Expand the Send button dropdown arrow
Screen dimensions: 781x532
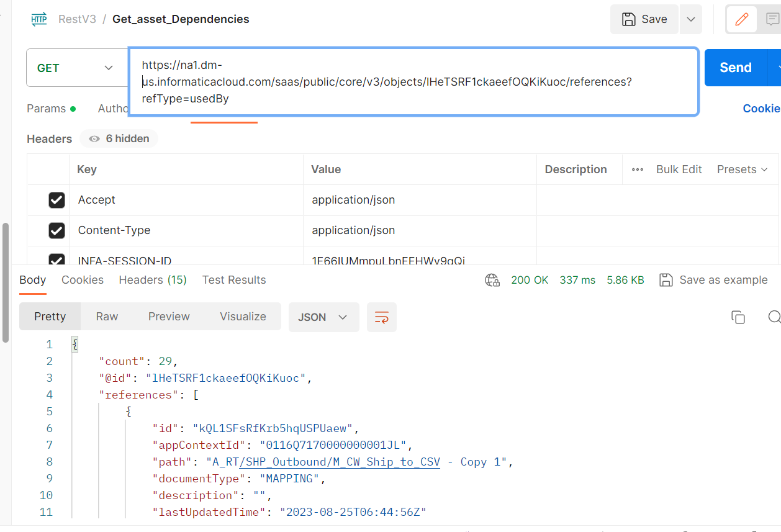tap(775, 68)
